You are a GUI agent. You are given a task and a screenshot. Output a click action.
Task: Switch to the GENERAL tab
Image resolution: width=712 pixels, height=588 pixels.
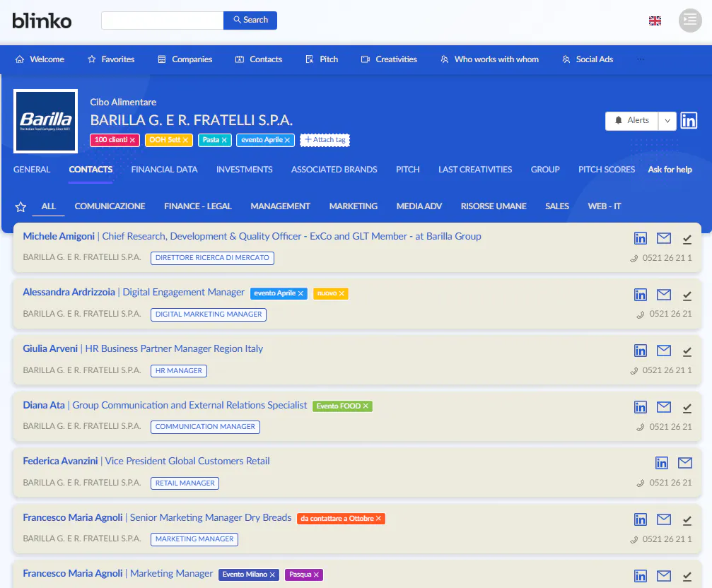(x=32, y=169)
